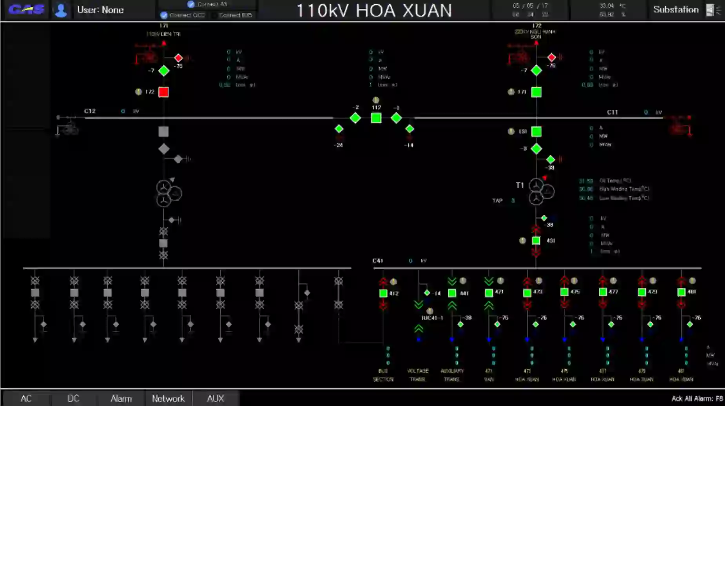
Task: Click the feeder breaker 475
Action: pyautogui.click(x=564, y=292)
